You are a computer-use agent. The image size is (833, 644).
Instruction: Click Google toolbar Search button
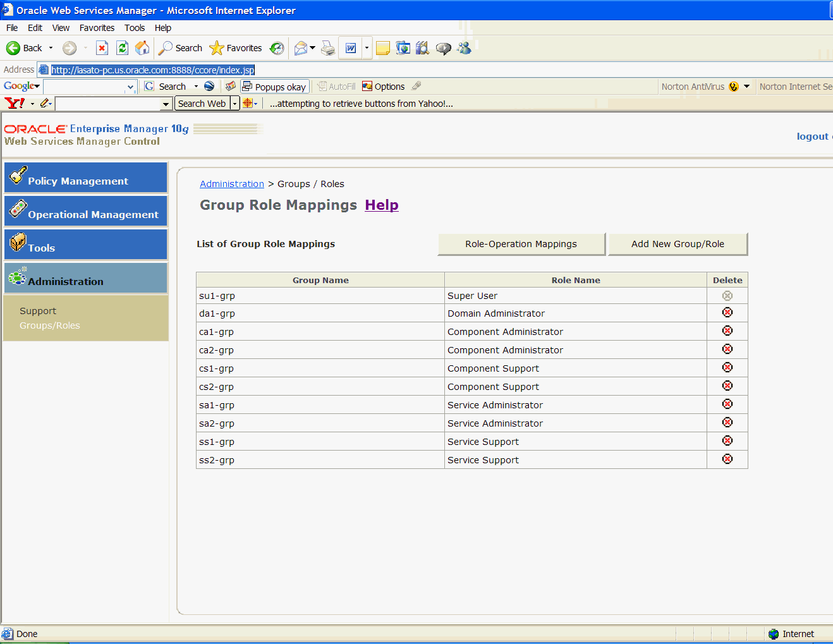[166, 87]
